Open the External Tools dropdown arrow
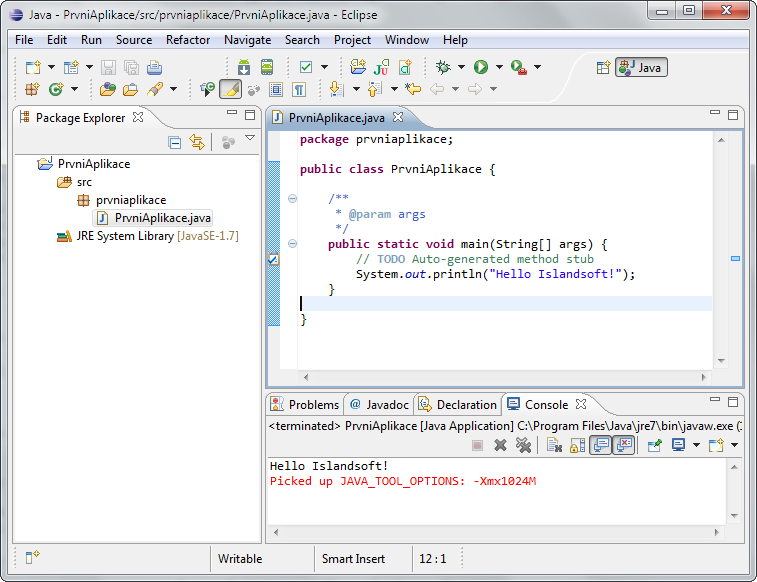 [x=537, y=67]
